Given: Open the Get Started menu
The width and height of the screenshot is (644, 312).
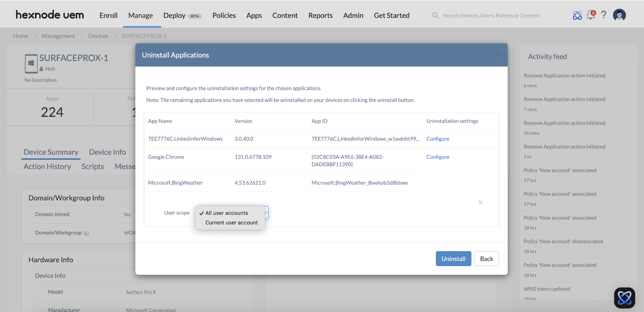Looking at the screenshot, I should pos(391,15).
